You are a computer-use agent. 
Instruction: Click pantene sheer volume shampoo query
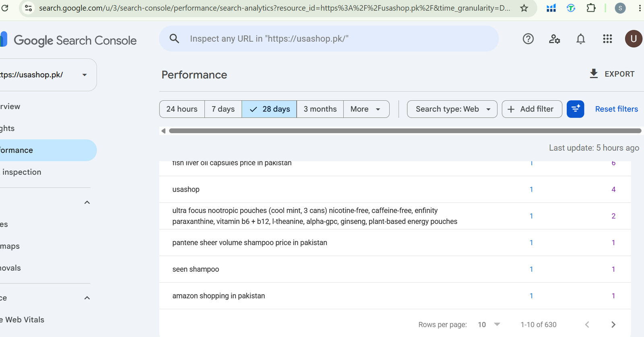(250, 243)
